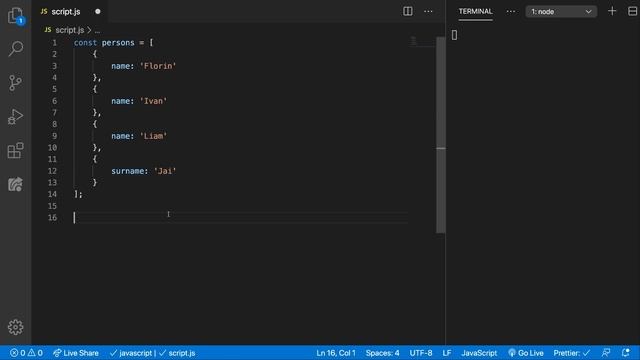The height and width of the screenshot is (360, 640).
Task: Click the Prettier status item
Action: click(x=571, y=353)
